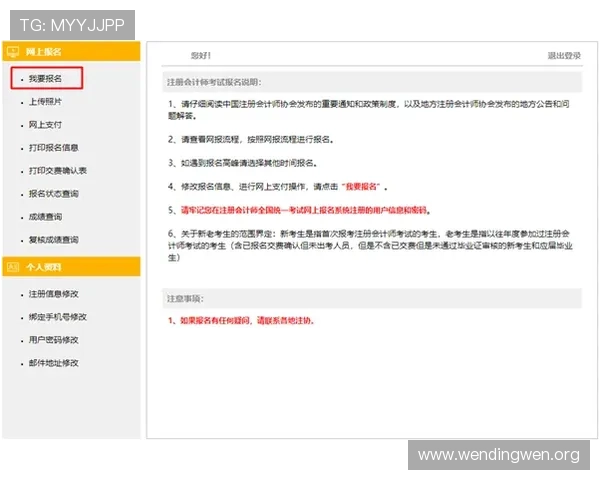Click the 网上报名 monitor icon
600x480 pixels.
tap(13, 52)
